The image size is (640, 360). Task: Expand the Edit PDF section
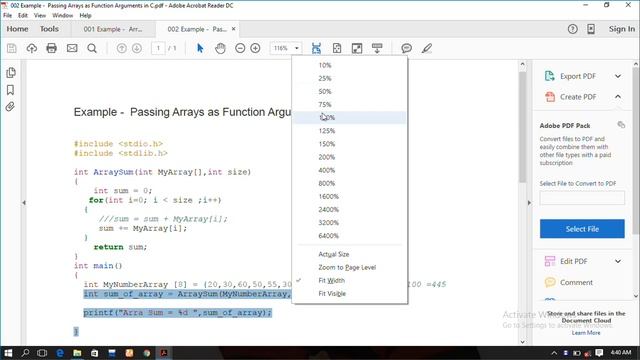coord(618,261)
